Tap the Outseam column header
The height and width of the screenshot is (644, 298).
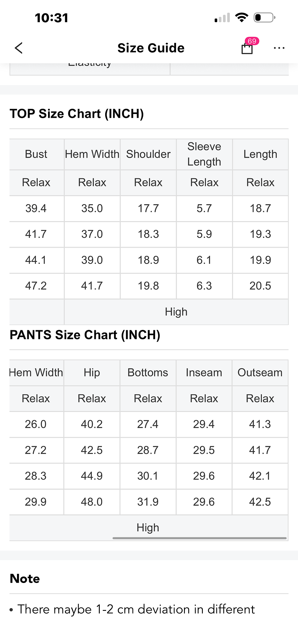[260, 373]
